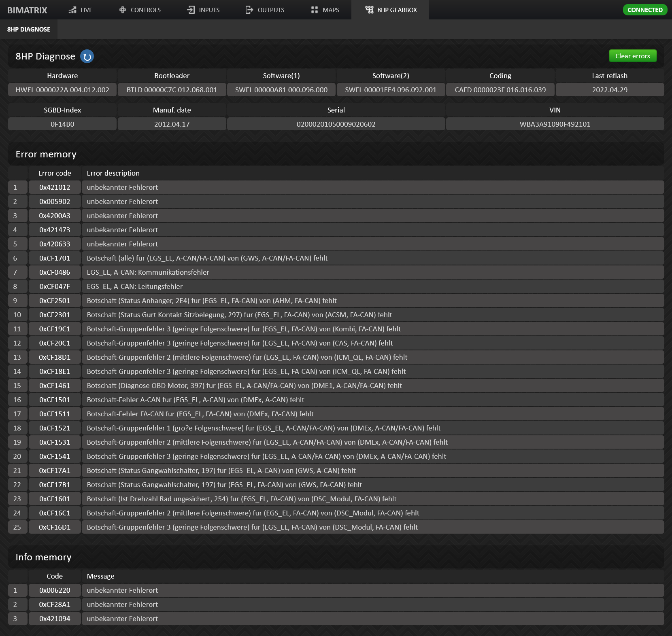Image resolution: width=672 pixels, height=636 pixels.
Task: Click the Serial number value
Action: (x=336, y=124)
